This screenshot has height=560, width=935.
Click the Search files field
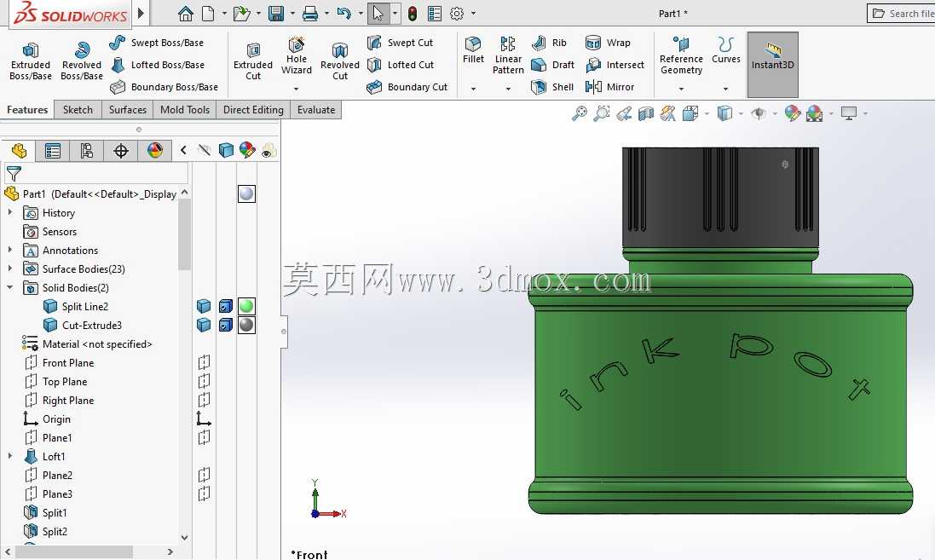coord(901,13)
